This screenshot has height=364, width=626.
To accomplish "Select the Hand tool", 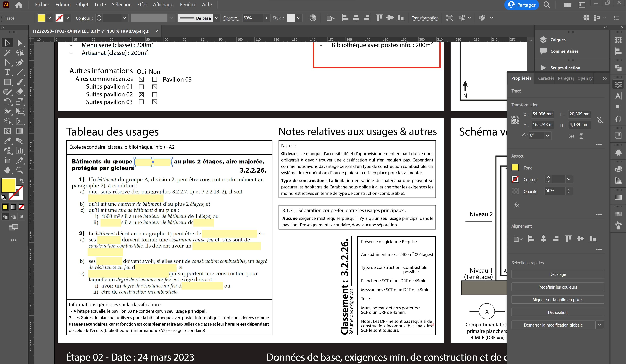I will click(7, 170).
